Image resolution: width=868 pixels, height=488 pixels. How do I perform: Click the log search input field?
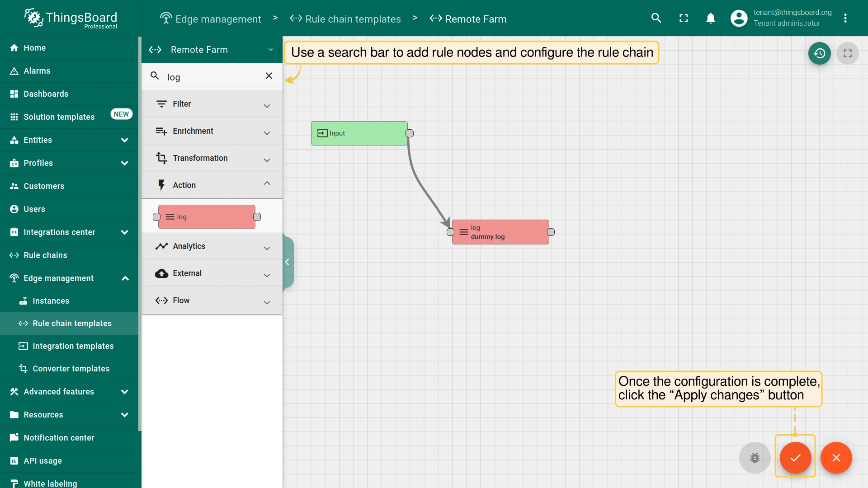pyautogui.click(x=212, y=77)
